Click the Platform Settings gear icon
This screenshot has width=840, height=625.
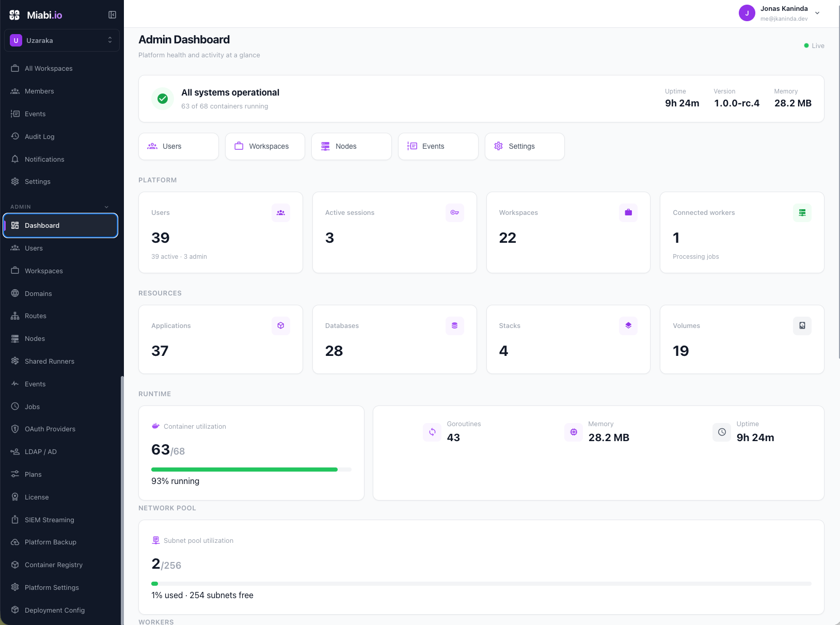click(15, 587)
